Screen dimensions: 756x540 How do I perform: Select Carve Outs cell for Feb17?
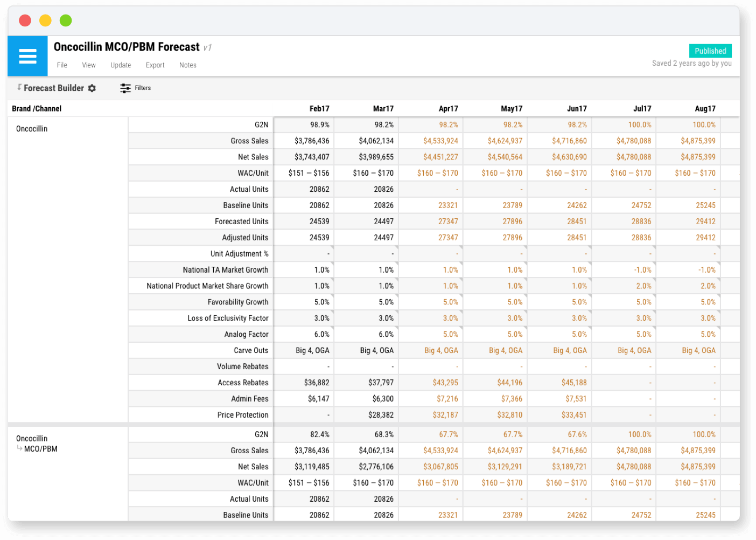click(x=312, y=350)
